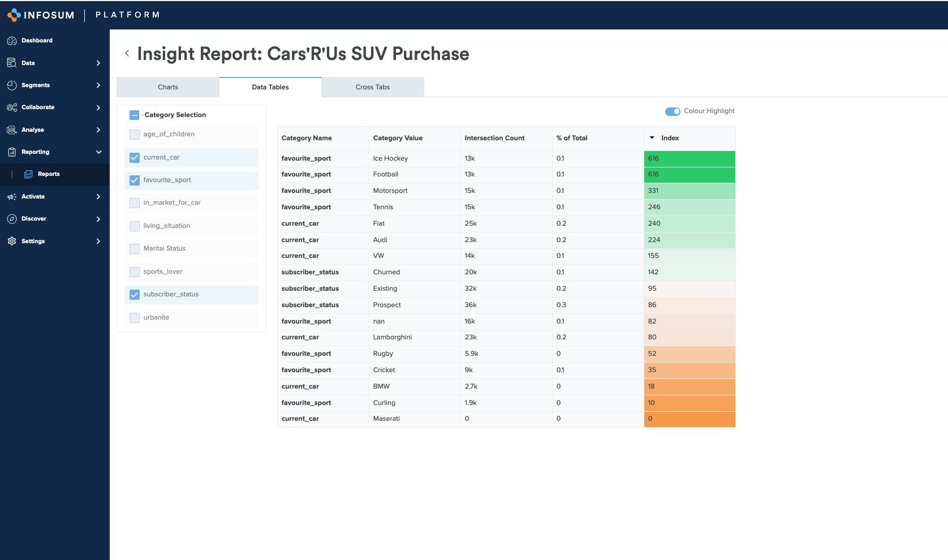Click the Analyse sidebar icon
The height and width of the screenshot is (560, 948).
[12, 130]
